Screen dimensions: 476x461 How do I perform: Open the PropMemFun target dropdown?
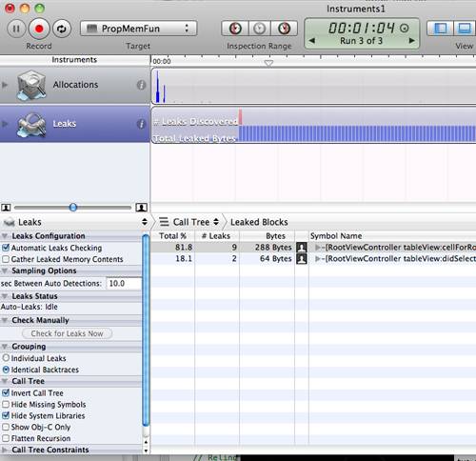(x=138, y=29)
